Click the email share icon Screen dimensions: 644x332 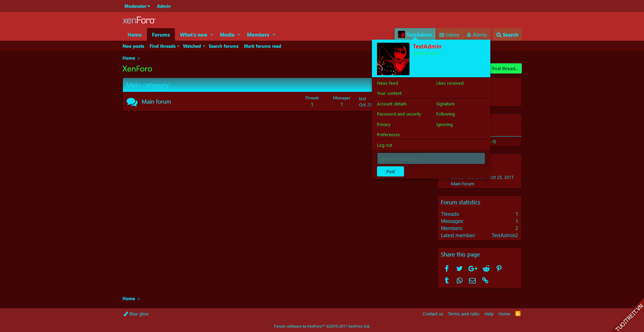[x=472, y=281]
